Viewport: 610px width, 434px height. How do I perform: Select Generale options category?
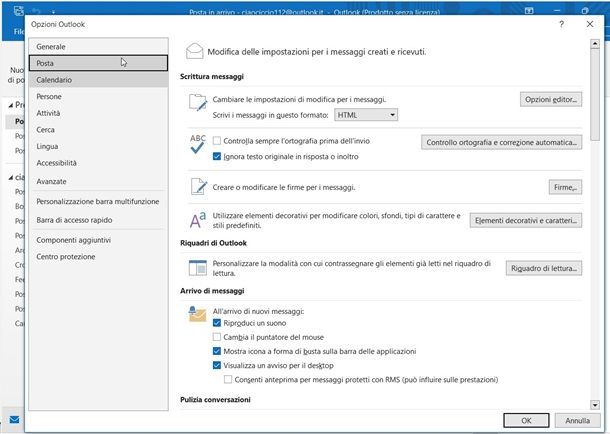click(x=98, y=46)
